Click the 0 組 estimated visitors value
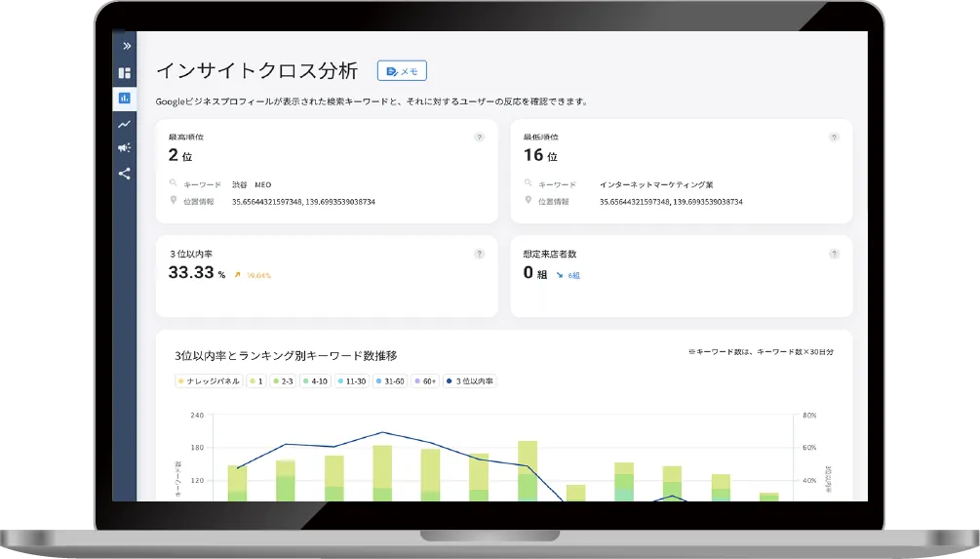Image resolution: width=980 pixels, height=559 pixels. tap(535, 272)
